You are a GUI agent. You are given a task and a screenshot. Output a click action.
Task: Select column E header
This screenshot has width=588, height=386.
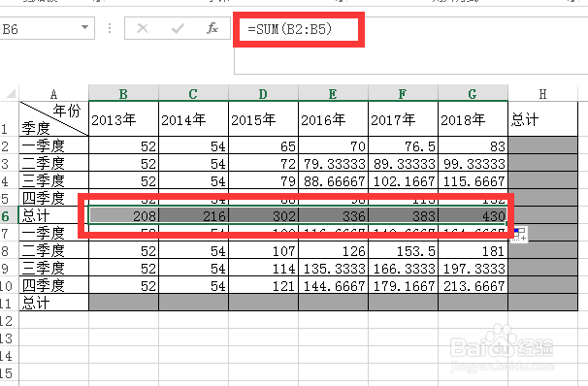click(333, 93)
